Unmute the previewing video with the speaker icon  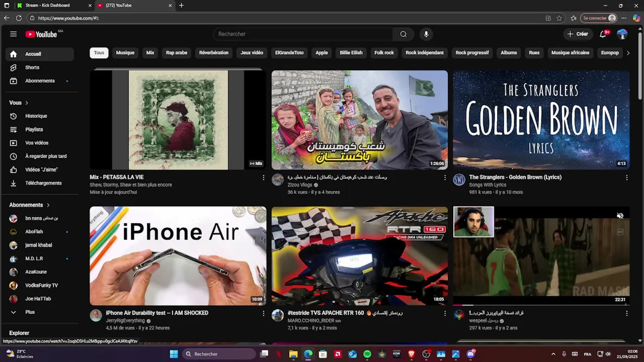pos(620,216)
